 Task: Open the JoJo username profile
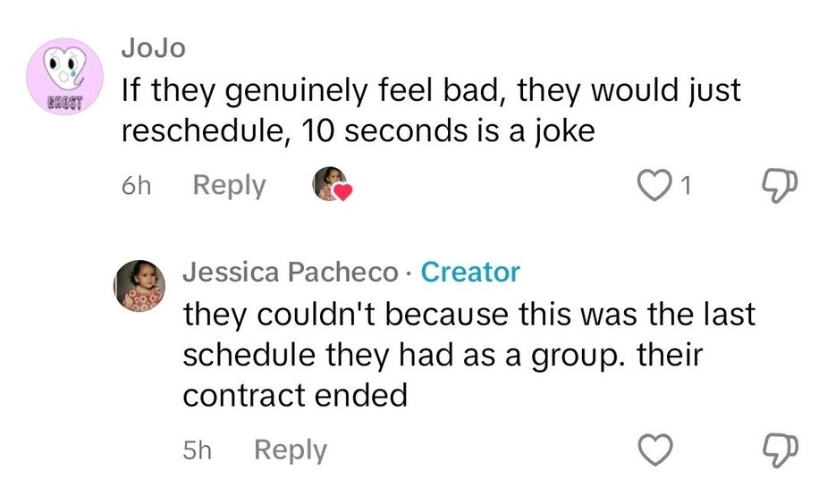[153, 48]
